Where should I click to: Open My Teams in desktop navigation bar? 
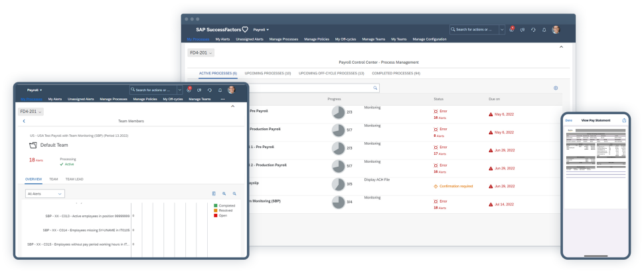tap(399, 39)
